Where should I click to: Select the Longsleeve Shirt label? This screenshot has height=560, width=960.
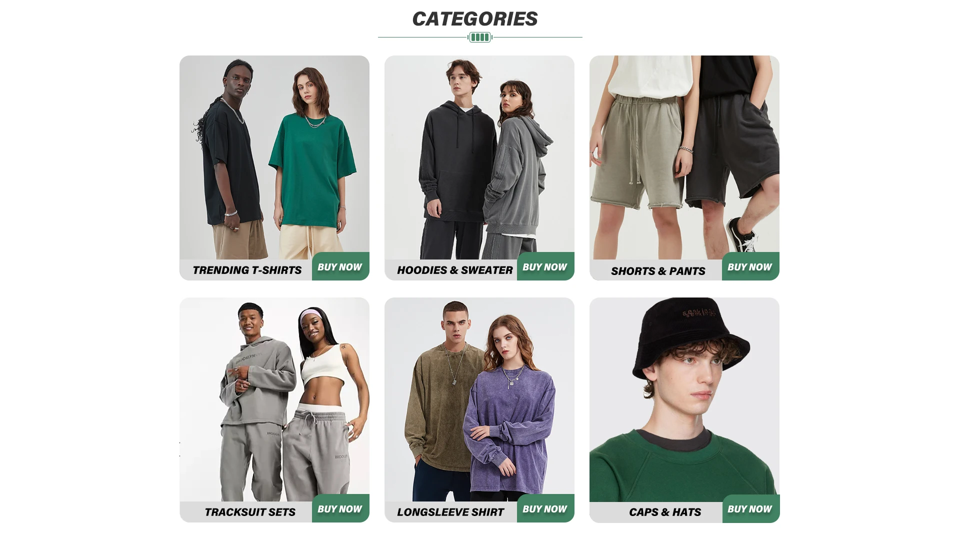[x=450, y=512]
